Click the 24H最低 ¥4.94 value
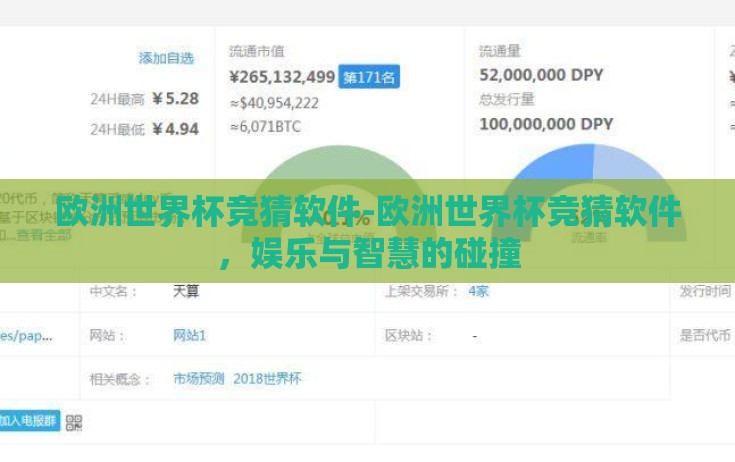Viewport: 735px width, 462px height. point(175,129)
